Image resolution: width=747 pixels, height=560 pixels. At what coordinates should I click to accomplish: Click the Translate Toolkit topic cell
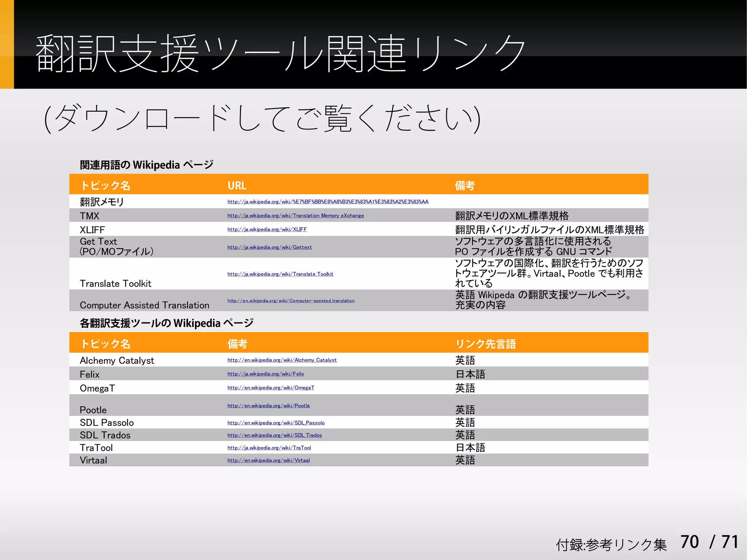(115, 283)
